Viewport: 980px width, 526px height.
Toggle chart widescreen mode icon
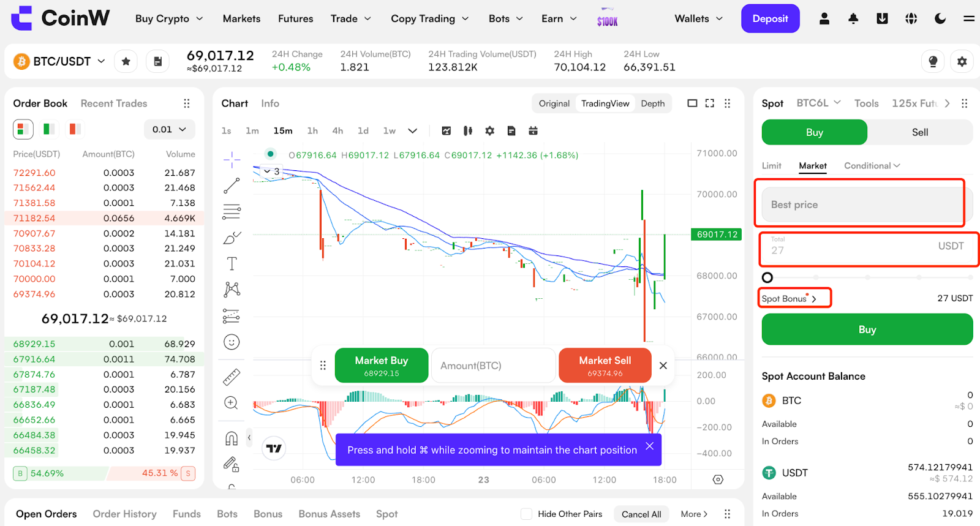[692, 103]
